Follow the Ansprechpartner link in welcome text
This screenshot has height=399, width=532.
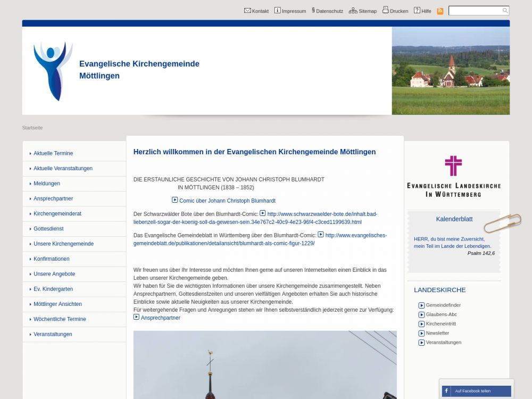[160, 318]
